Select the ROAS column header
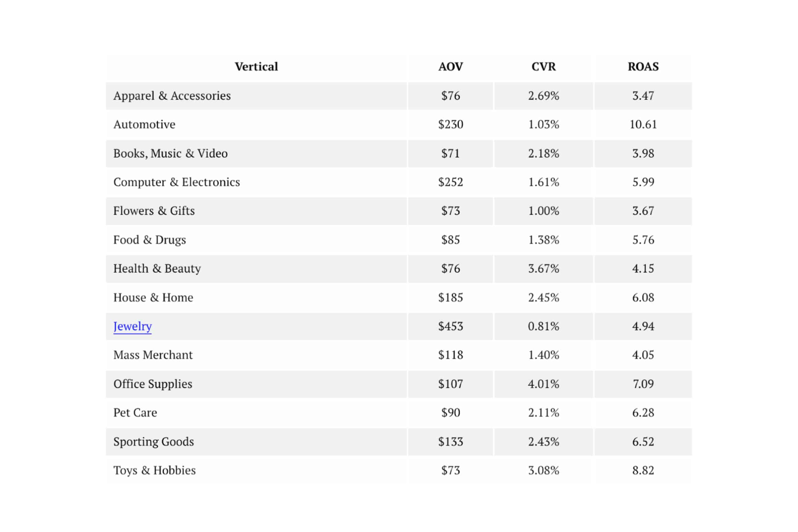Viewport: 798px width, 532px height. pyautogui.click(x=643, y=66)
